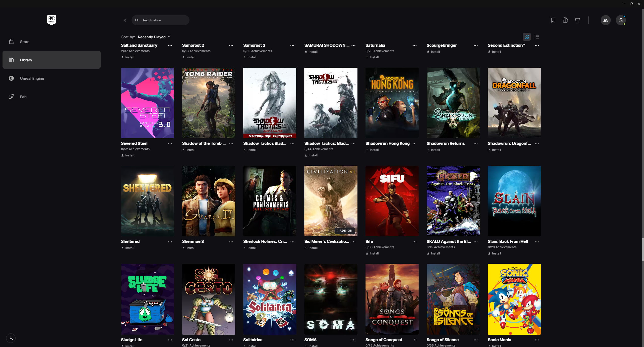Viewport: 644px width, 347px height.
Task: Open the account profile avatar
Action: point(621,20)
